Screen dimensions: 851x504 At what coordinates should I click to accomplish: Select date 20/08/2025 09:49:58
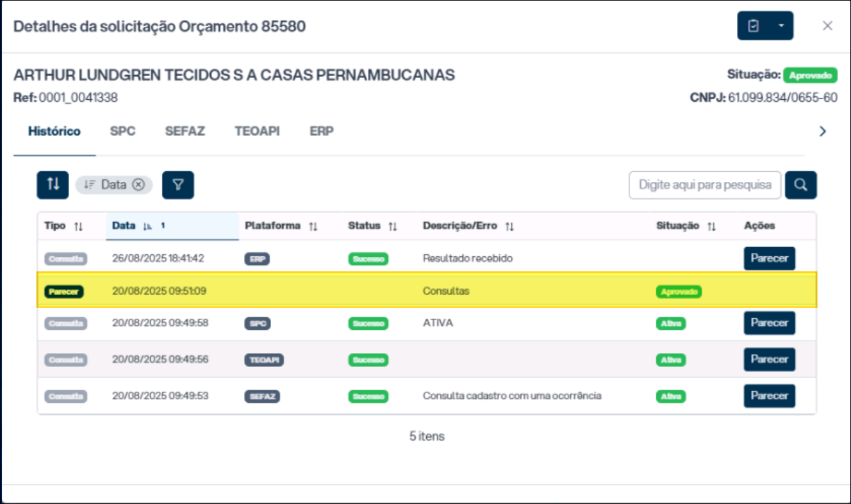(160, 323)
